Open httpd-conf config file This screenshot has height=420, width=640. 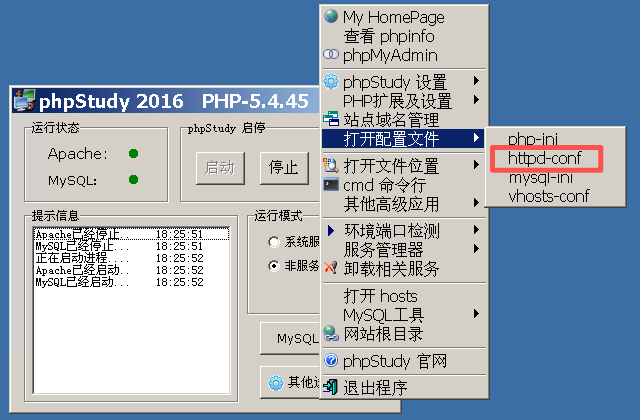tap(555, 158)
